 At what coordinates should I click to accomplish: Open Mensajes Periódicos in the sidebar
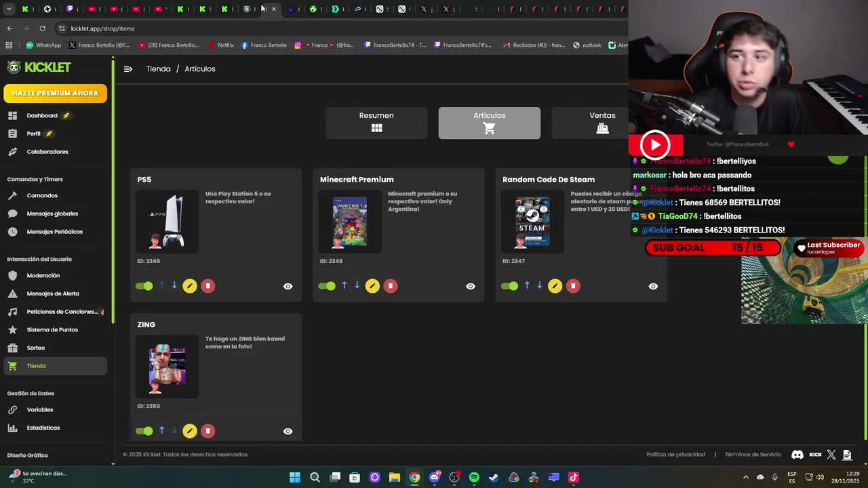coord(55,232)
